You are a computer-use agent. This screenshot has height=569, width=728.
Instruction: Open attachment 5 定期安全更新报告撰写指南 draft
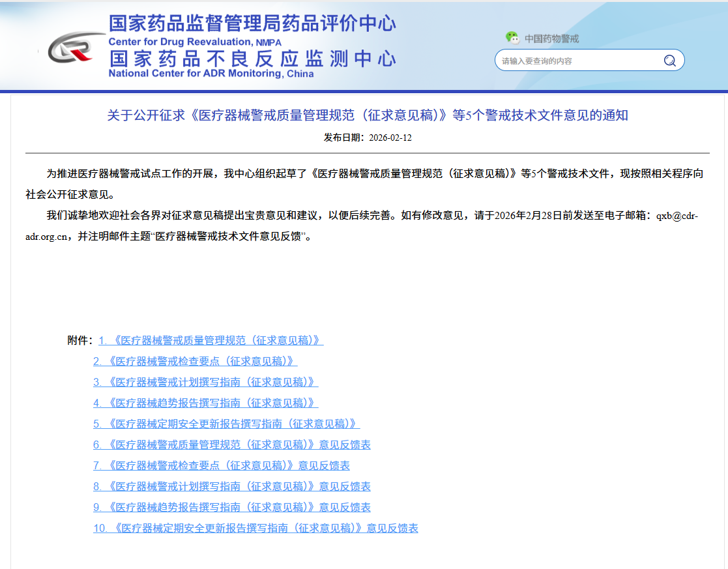[x=226, y=424]
